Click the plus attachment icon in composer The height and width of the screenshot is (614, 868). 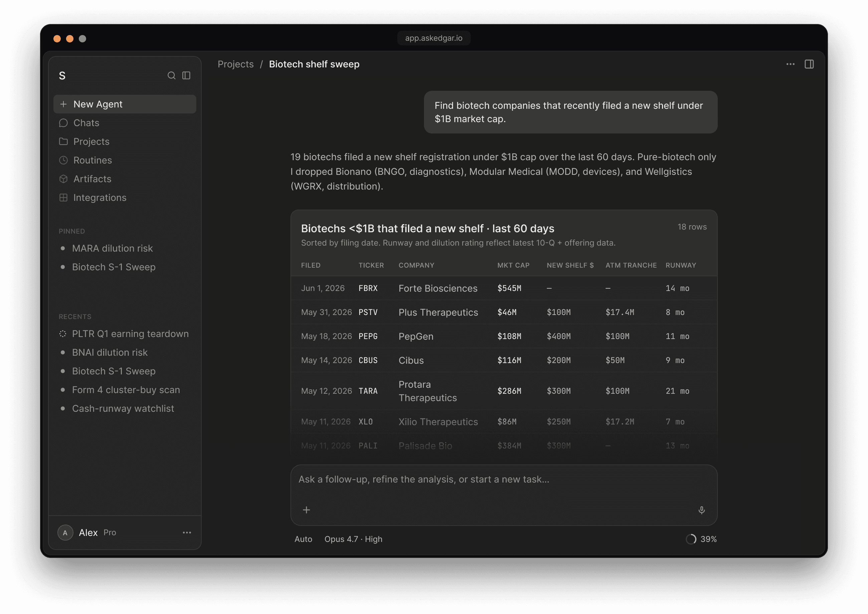coord(306,510)
